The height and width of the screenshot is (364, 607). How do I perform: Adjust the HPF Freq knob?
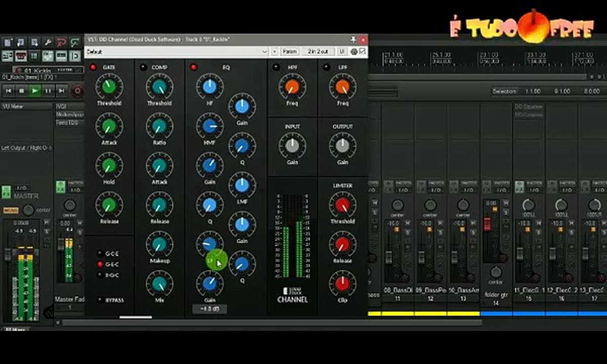coord(292,86)
